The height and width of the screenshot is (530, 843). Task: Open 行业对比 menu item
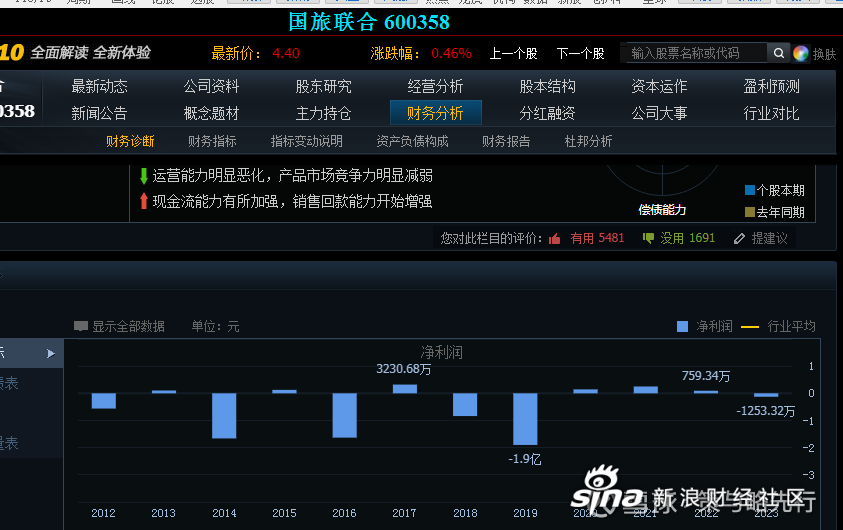[x=771, y=113]
